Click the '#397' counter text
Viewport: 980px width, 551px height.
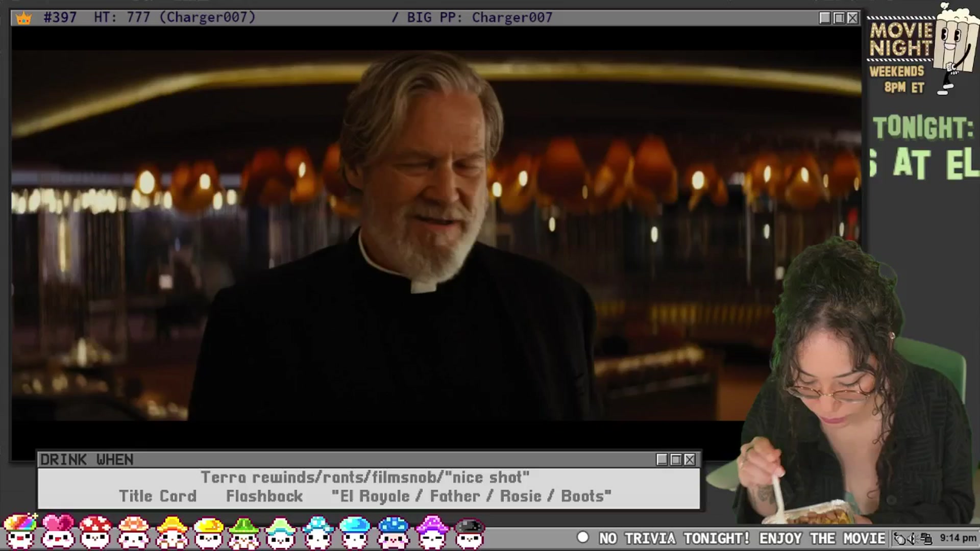tap(60, 18)
